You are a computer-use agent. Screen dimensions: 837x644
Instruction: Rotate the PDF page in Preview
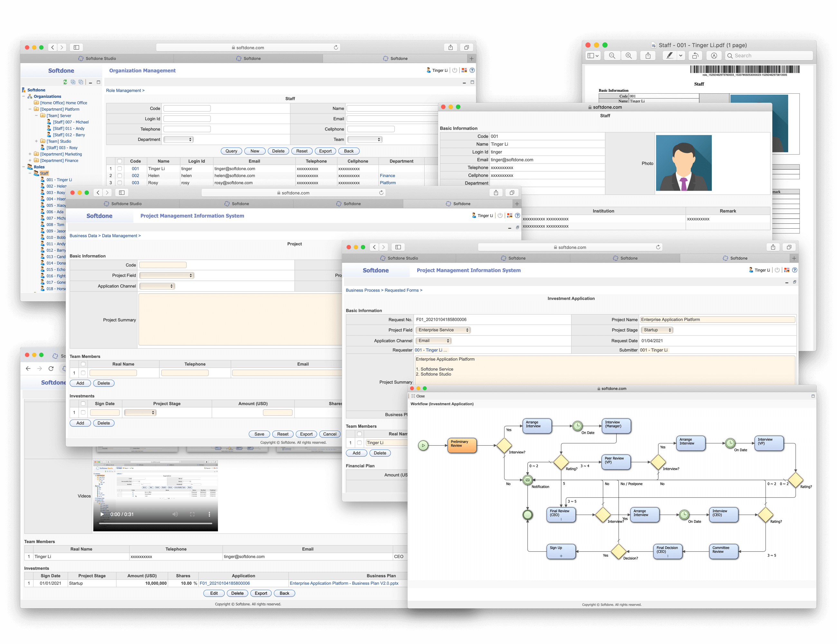[x=695, y=56]
